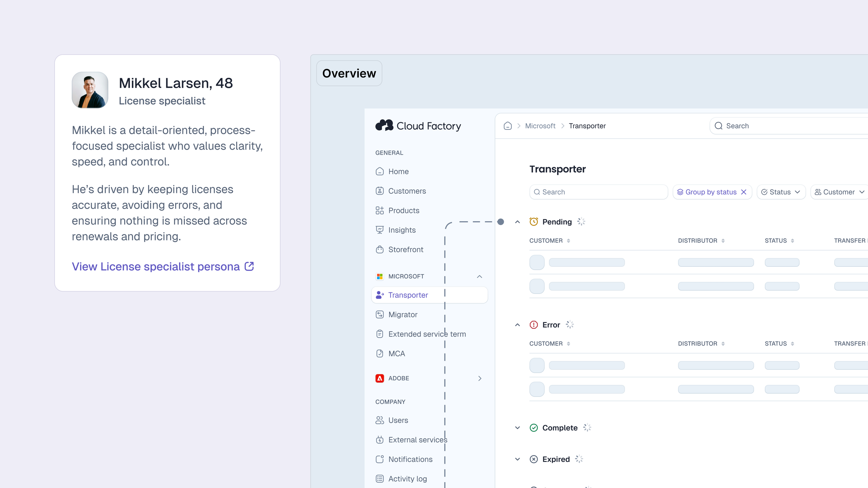The image size is (868, 488).
Task: Click the Storefront bag icon
Action: pyautogui.click(x=379, y=249)
